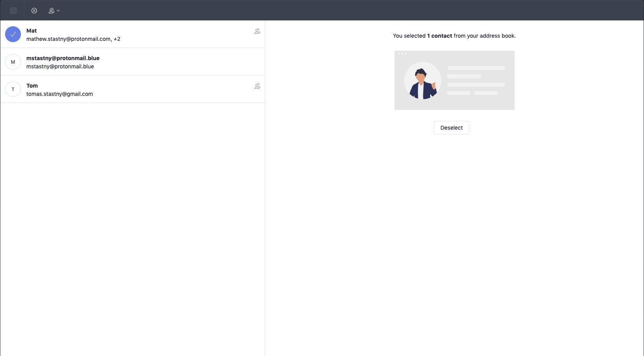Open Tom's contact details
The width and height of the screenshot is (644, 356).
point(118,89)
